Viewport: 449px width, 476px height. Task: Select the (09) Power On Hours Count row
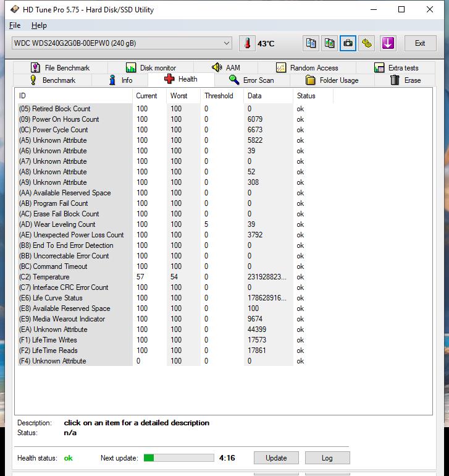point(175,119)
